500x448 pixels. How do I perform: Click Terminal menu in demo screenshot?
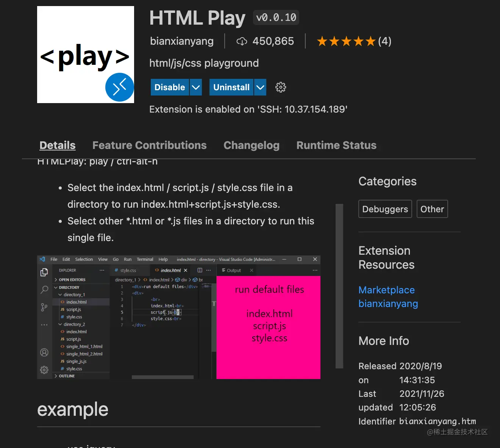click(x=145, y=259)
